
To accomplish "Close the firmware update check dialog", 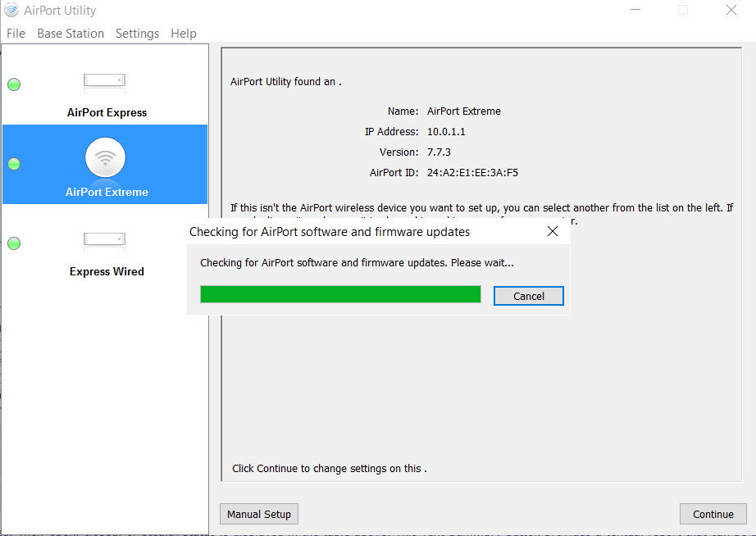I will pyautogui.click(x=552, y=232).
